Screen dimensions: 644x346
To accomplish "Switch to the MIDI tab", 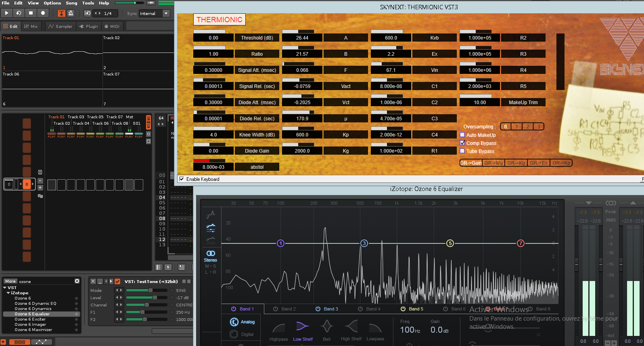I will [112, 26].
